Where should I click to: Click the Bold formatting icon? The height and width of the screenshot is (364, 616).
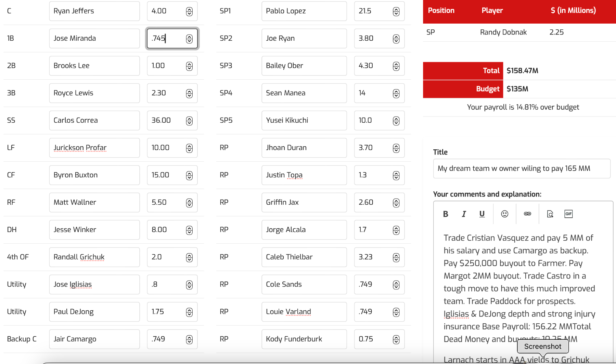445,214
